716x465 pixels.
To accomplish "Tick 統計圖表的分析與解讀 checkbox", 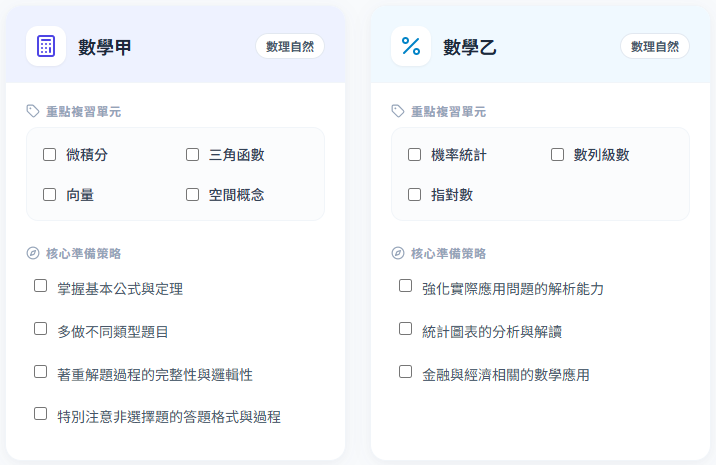I will point(405,329).
